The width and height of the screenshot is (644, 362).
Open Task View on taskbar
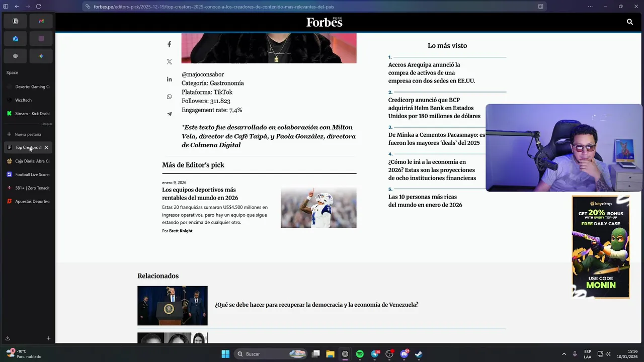coord(315,354)
